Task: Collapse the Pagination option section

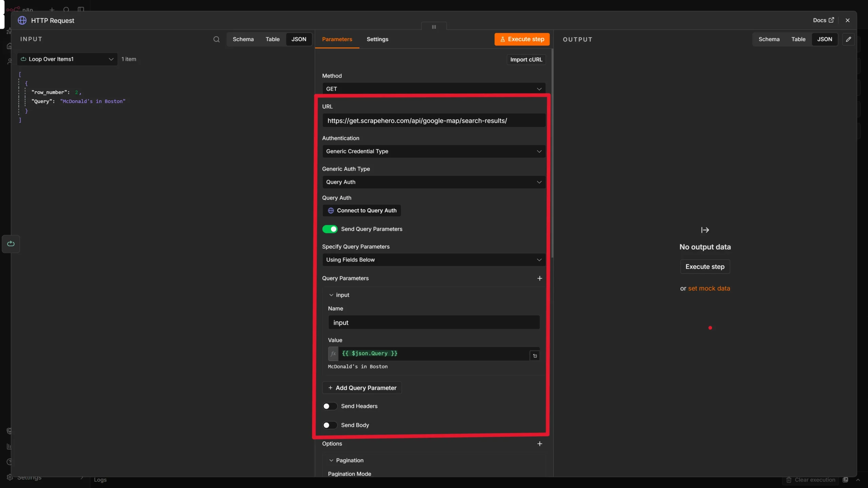Action: [331, 460]
